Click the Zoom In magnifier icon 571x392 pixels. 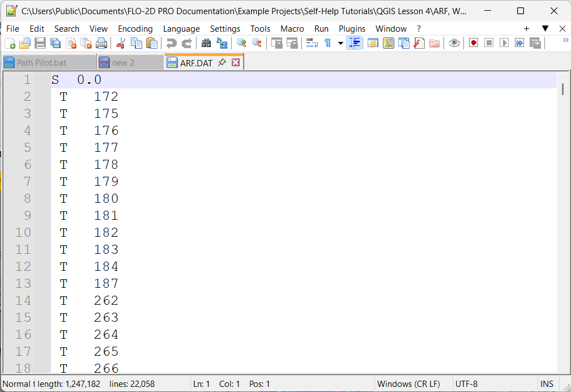pos(242,43)
